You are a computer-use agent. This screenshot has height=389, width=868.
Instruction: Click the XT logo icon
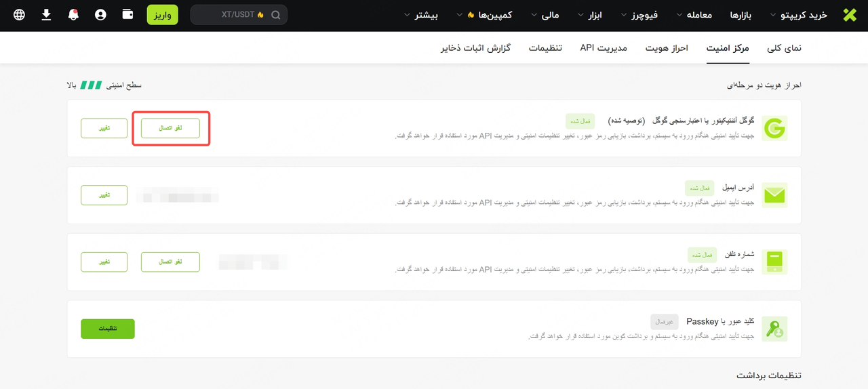click(x=850, y=15)
